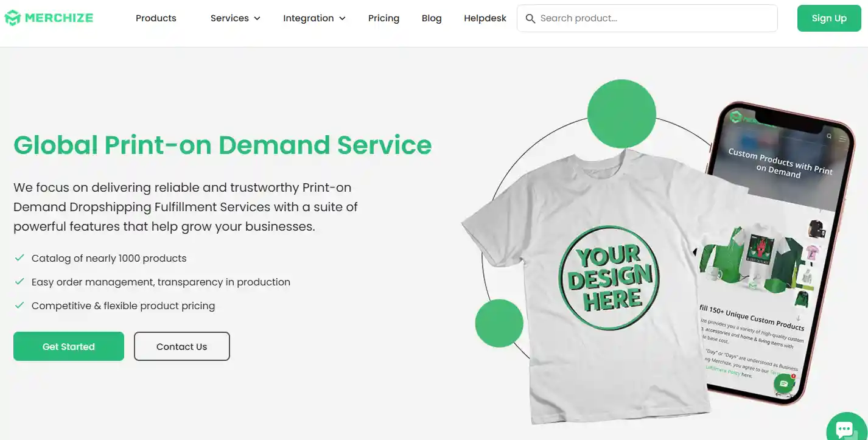Click the Get Started button

[69, 346]
